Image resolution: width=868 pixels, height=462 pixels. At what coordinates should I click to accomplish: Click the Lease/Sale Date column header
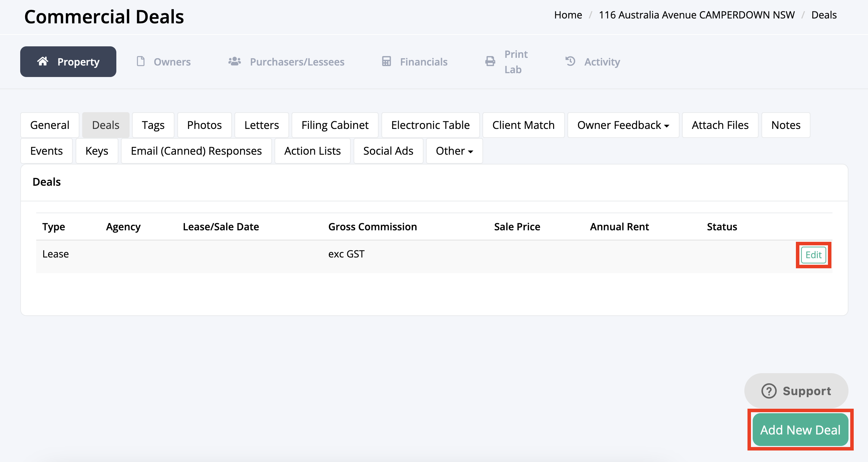(x=221, y=226)
